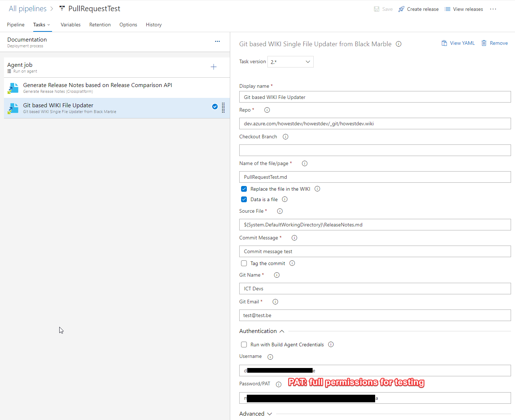Image resolution: width=515 pixels, height=420 pixels.
Task: Switch to the Variables tab
Action: point(70,25)
